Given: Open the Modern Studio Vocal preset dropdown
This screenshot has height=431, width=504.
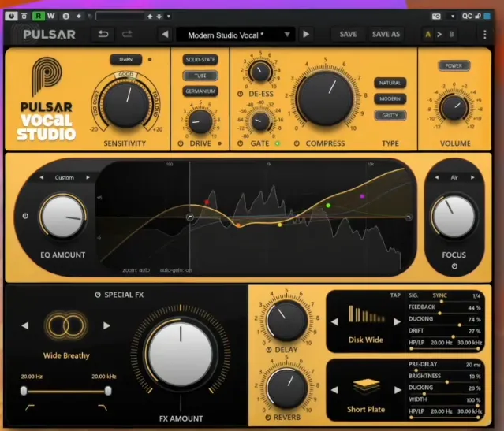Looking at the screenshot, I should 236,35.
